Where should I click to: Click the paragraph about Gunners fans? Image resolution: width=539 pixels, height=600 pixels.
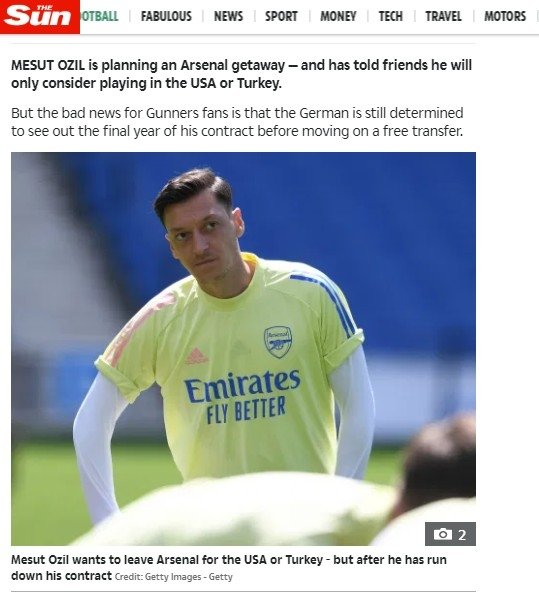point(237,122)
